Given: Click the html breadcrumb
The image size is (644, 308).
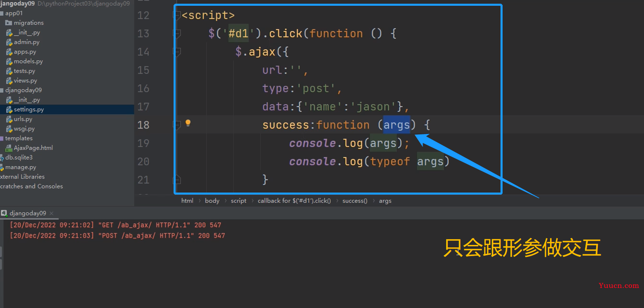Looking at the screenshot, I should [187, 201].
